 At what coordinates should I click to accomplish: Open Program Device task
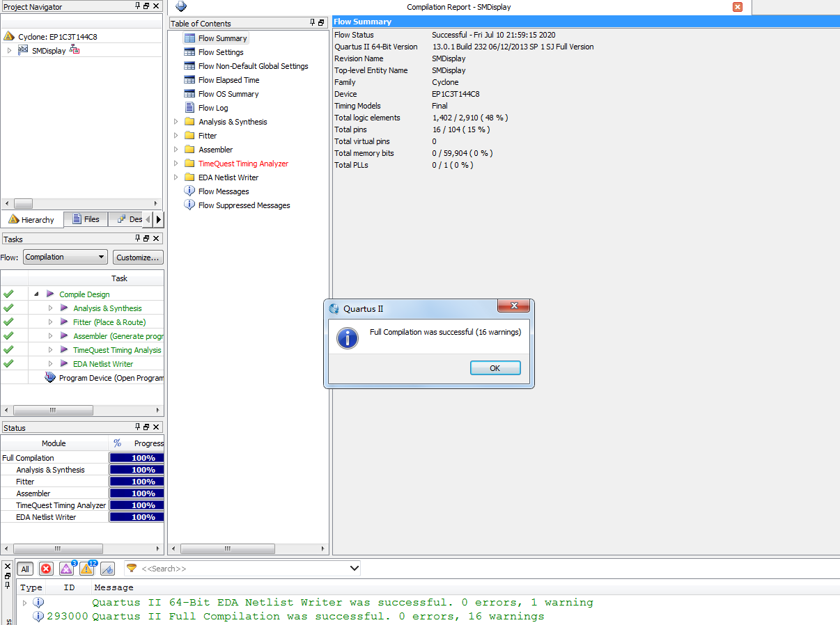[111, 378]
